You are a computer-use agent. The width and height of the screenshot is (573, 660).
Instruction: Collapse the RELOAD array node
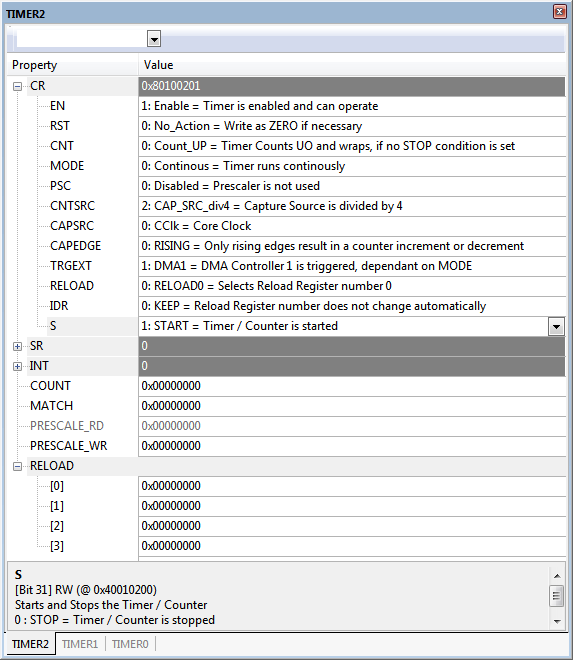pyautogui.click(x=17, y=466)
